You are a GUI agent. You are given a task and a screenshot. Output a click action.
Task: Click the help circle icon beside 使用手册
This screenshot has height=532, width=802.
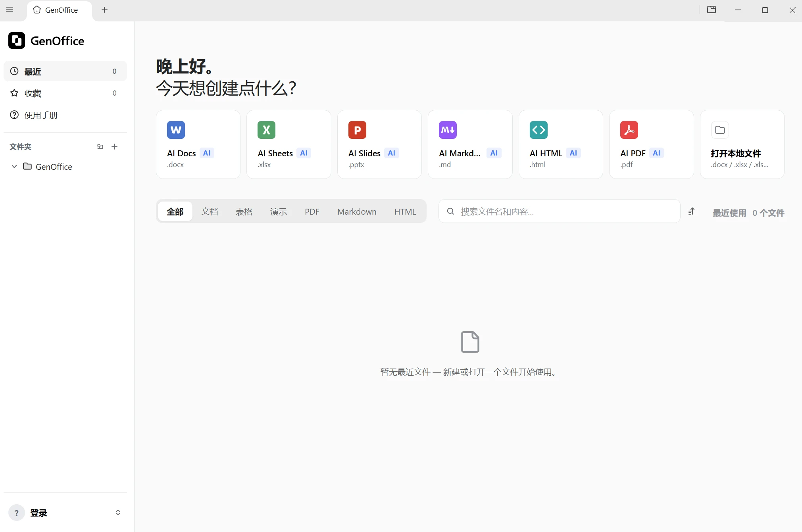[14, 115]
